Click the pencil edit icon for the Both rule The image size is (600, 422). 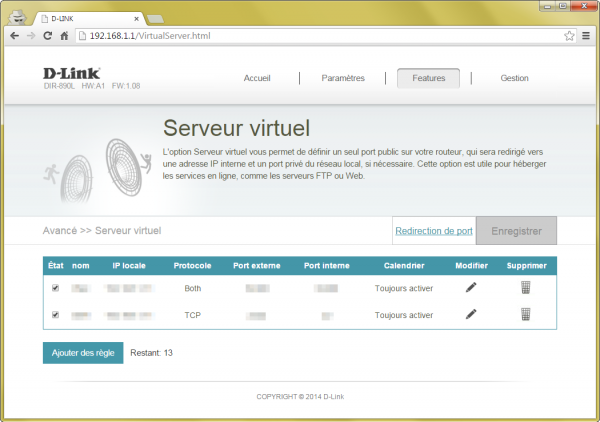tap(471, 288)
